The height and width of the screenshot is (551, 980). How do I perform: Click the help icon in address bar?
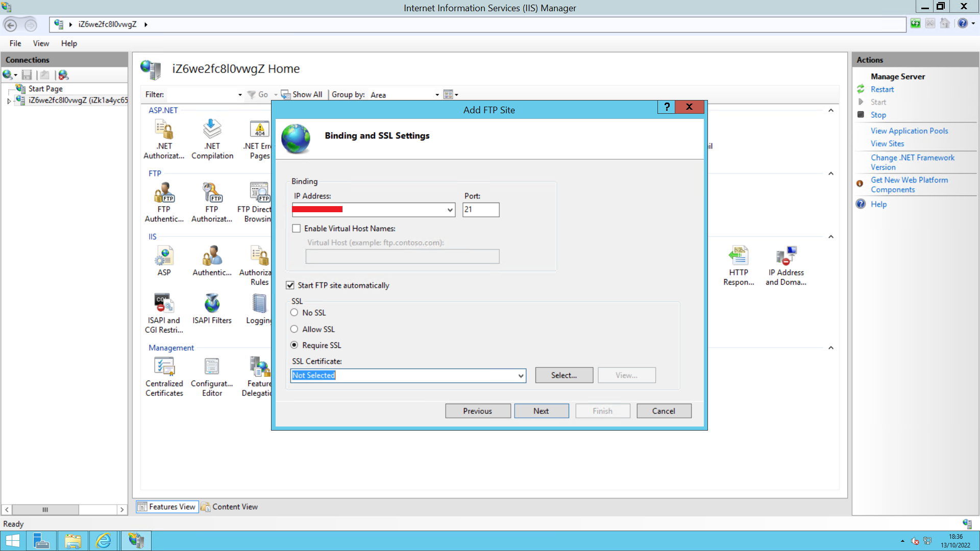[x=963, y=23]
